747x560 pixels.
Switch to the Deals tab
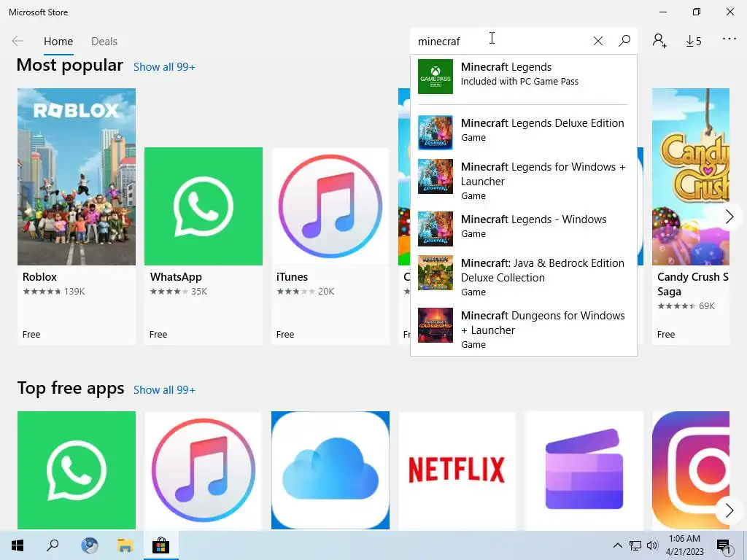tap(104, 42)
